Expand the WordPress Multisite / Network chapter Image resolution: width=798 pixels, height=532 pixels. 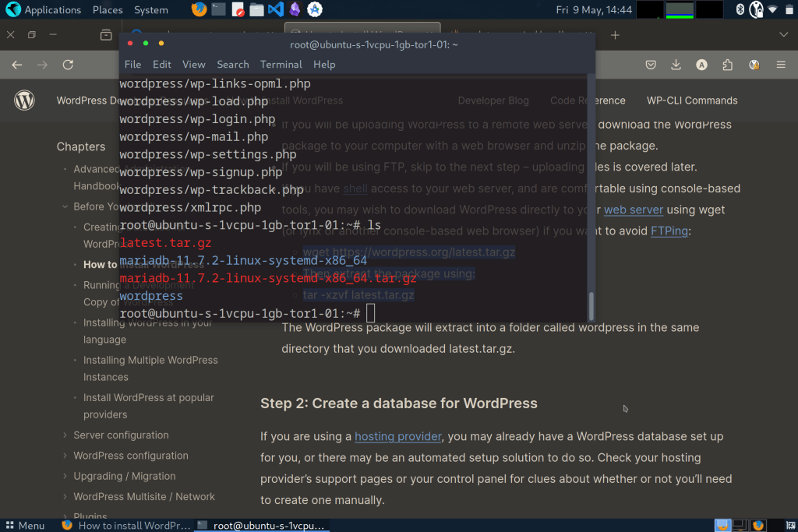point(65,496)
